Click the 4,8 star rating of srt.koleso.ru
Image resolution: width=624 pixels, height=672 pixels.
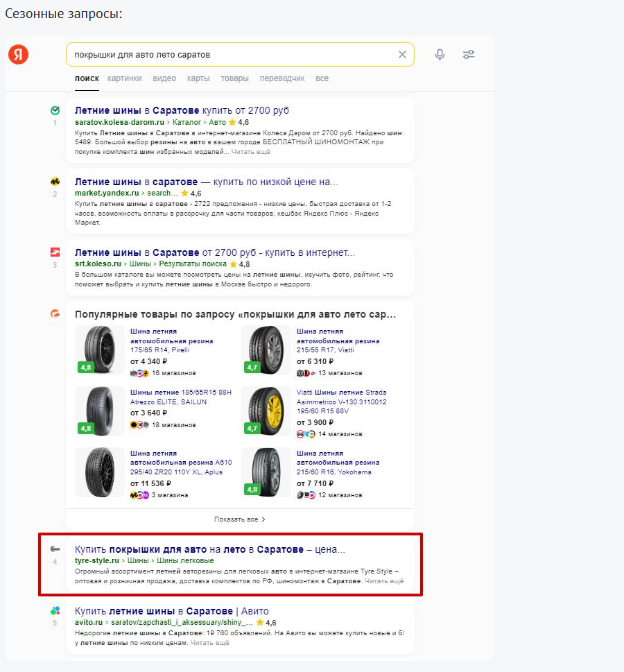point(240,264)
